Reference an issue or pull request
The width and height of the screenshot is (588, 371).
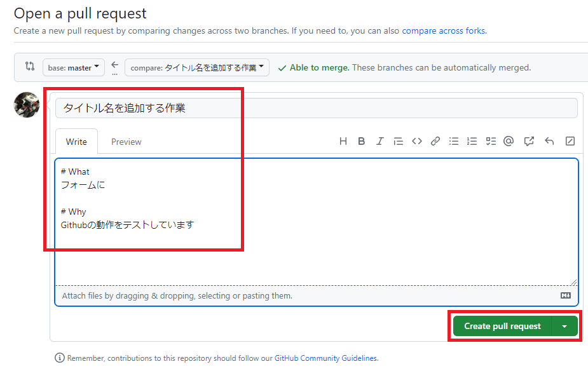tap(528, 141)
